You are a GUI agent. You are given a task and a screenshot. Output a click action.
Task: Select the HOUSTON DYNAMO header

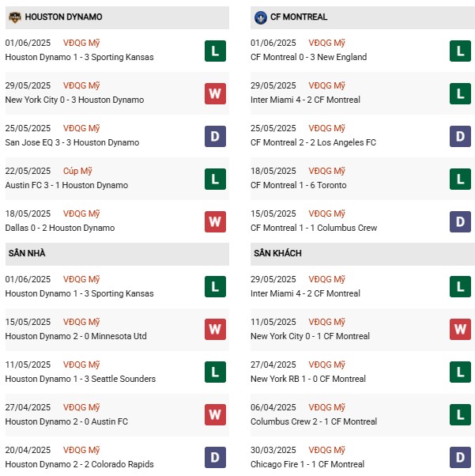(x=117, y=17)
